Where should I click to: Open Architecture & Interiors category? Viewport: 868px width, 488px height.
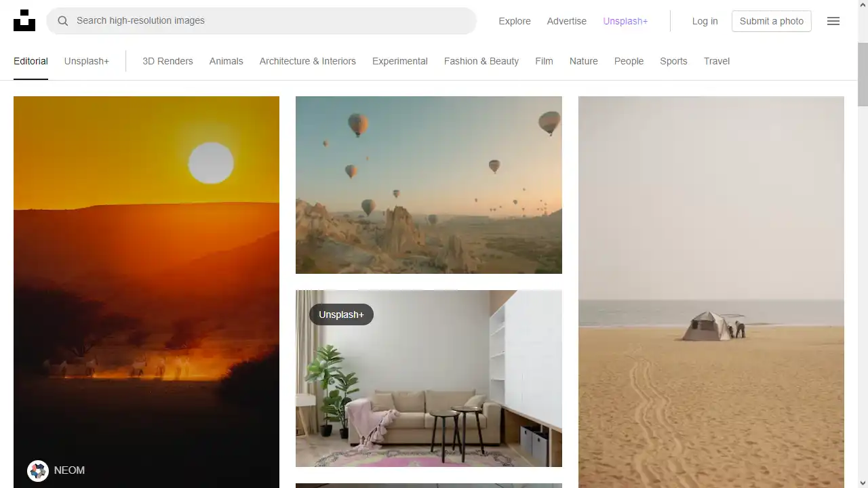pos(307,61)
